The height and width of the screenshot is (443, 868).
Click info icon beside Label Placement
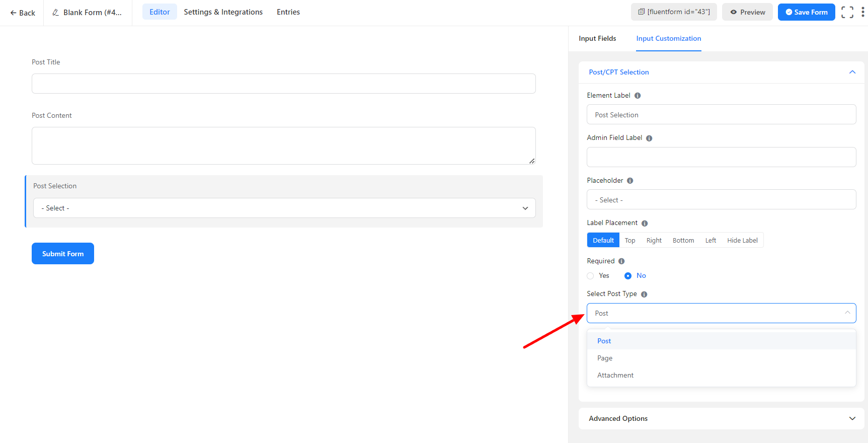(x=645, y=224)
